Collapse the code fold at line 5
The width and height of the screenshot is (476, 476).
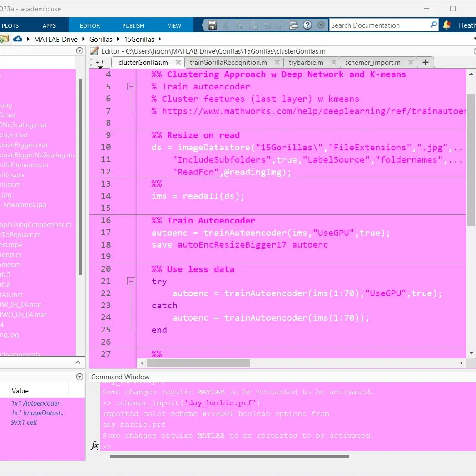(x=131, y=86)
